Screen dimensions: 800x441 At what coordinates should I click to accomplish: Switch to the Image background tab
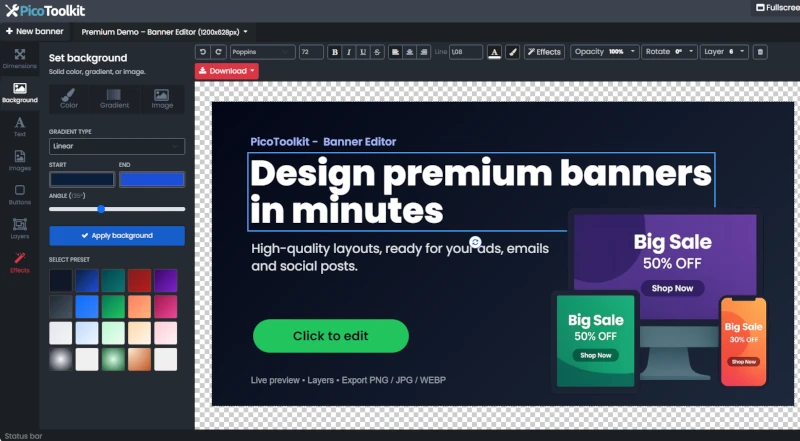(161, 98)
